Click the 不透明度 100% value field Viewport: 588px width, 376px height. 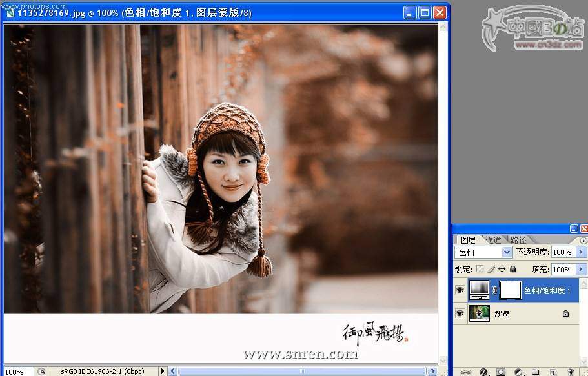click(563, 252)
